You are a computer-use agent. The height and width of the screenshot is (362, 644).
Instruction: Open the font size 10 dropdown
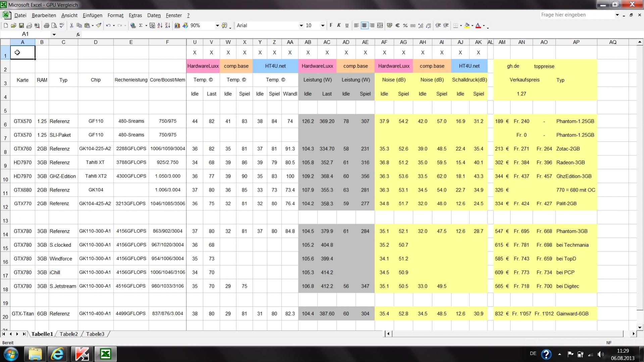[x=323, y=25]
